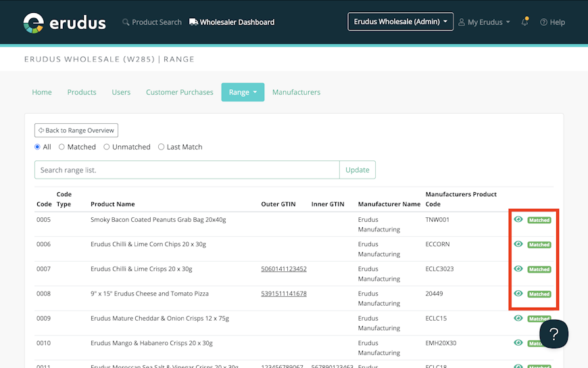Click Erudus Mango & Habanero Crisps name
This screenshot has width=588, height=368.
(x=151, y=343)
